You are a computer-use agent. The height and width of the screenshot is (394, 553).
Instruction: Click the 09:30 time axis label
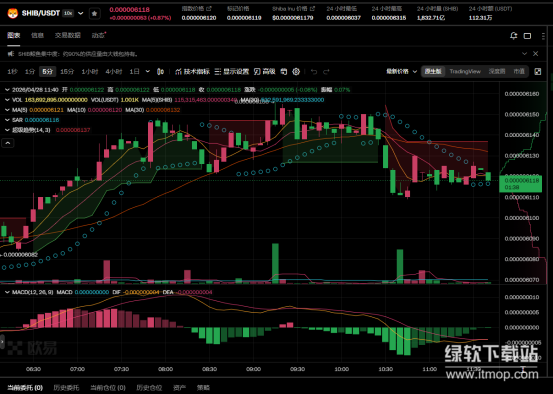coord(297,369)
